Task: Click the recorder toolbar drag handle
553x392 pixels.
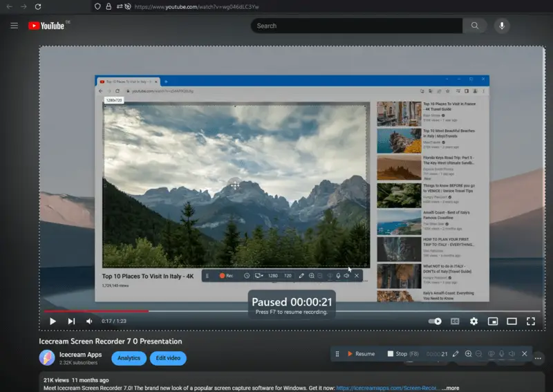Action: tap(337, 354)
